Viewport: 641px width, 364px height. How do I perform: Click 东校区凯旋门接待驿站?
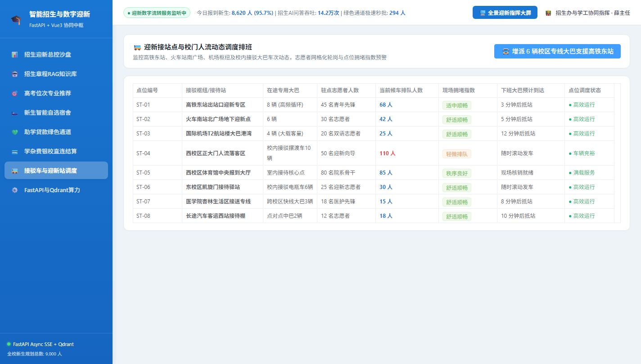(x=213, y=187)
